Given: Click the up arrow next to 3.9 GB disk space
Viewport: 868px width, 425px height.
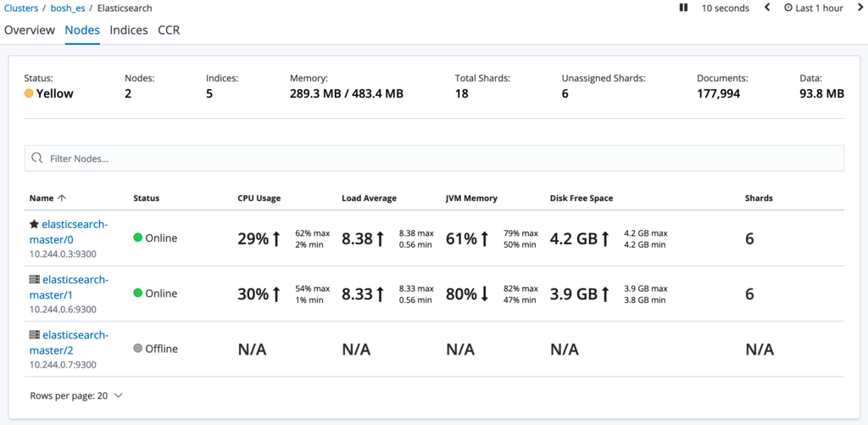Looking at the screenshot, I should point(605,294).
